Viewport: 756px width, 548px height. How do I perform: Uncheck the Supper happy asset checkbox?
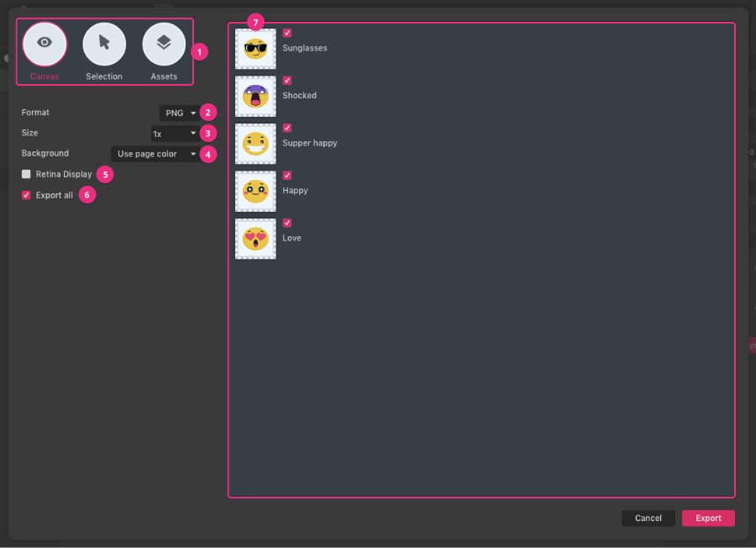287,128
